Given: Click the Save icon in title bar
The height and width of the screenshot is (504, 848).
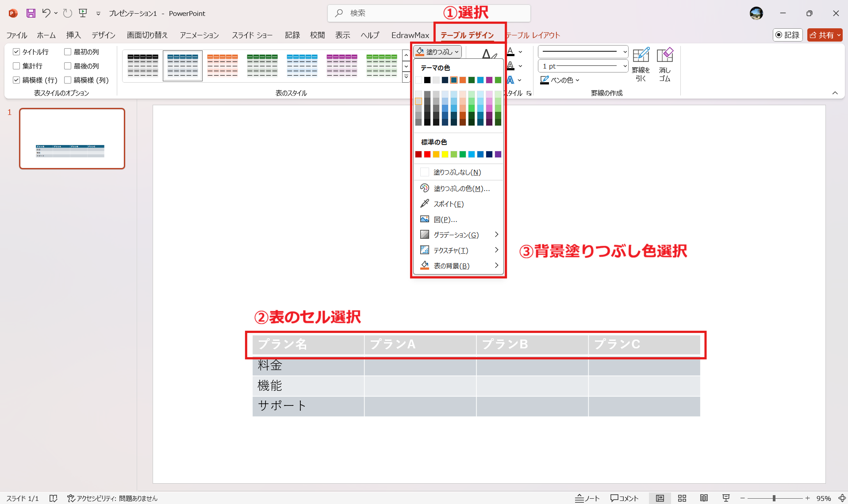Looking at the screenshot, I should tap(31, 13).
